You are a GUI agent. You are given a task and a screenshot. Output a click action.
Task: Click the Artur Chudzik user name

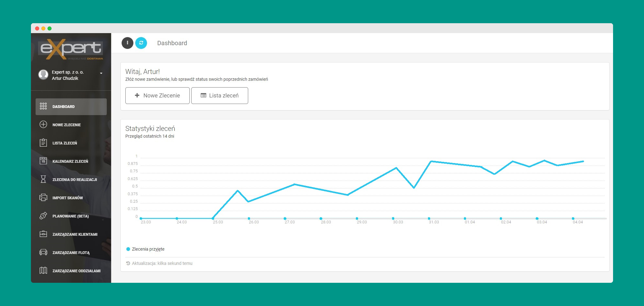click(x=65, y=78)
